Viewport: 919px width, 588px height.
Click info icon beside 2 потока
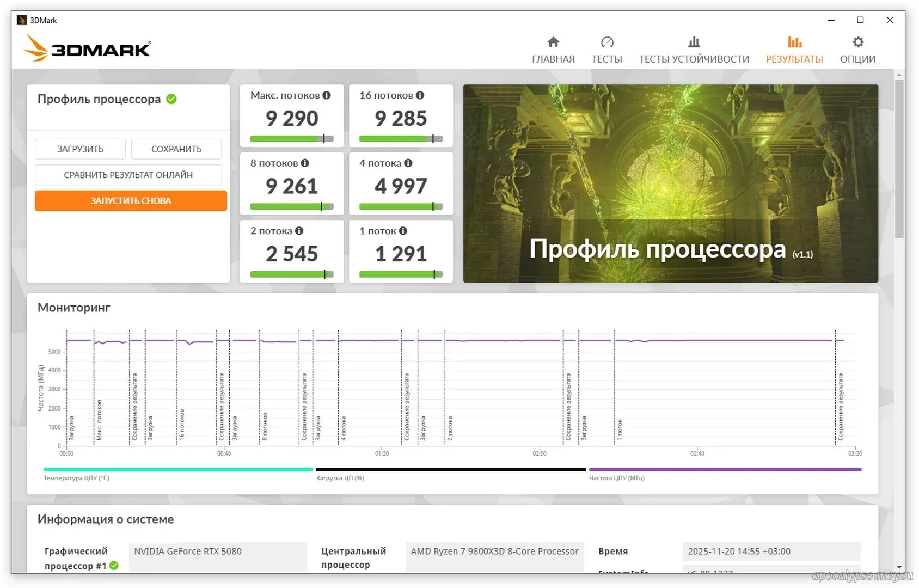coord(299,231)
